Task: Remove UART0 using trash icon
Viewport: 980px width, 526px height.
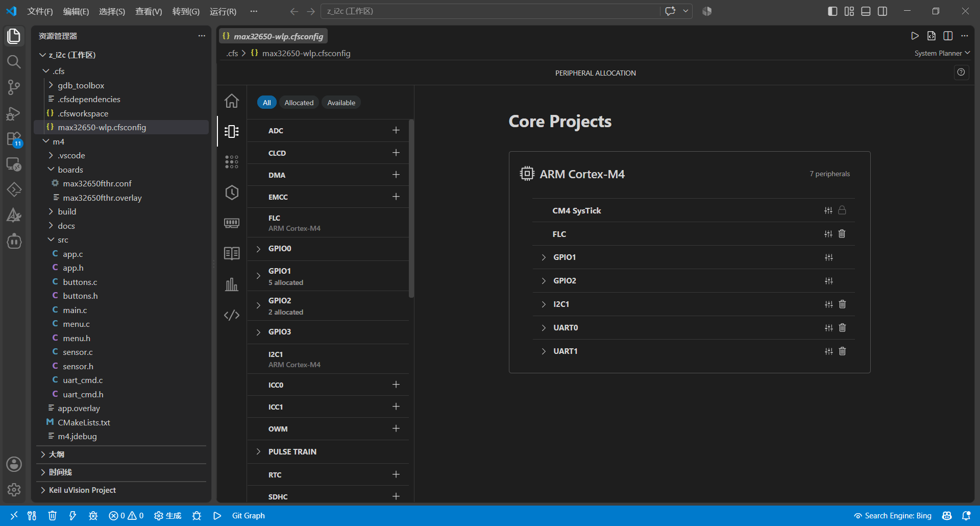Action: [x=842, y=328]
